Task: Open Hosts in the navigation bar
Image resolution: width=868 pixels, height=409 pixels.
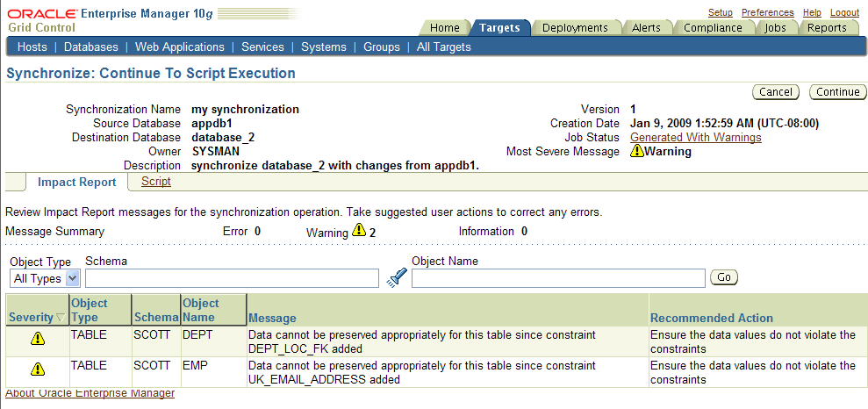Action: pos(32,47)
